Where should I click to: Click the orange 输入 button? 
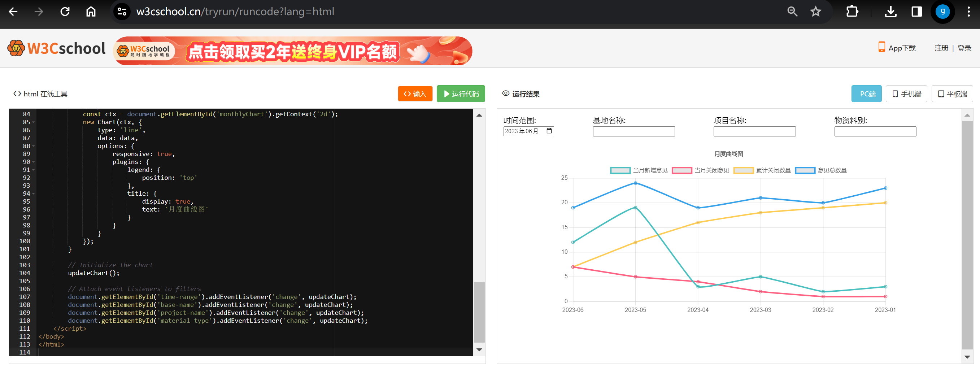415,94
